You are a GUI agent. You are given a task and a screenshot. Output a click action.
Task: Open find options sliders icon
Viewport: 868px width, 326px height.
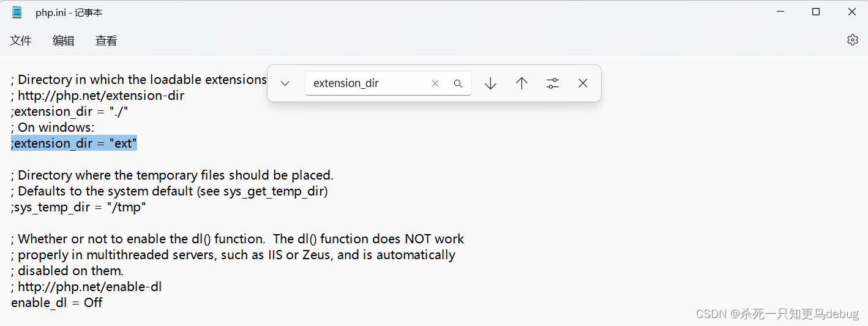point(553,83)
